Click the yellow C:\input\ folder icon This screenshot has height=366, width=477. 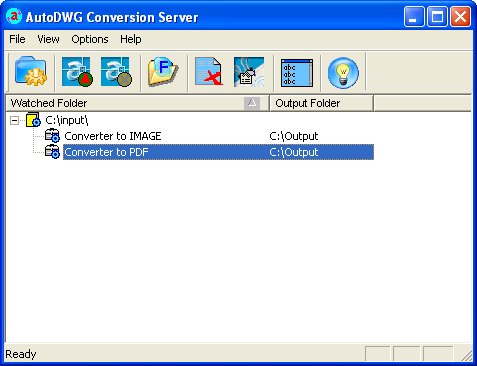[x=33, y=120]
